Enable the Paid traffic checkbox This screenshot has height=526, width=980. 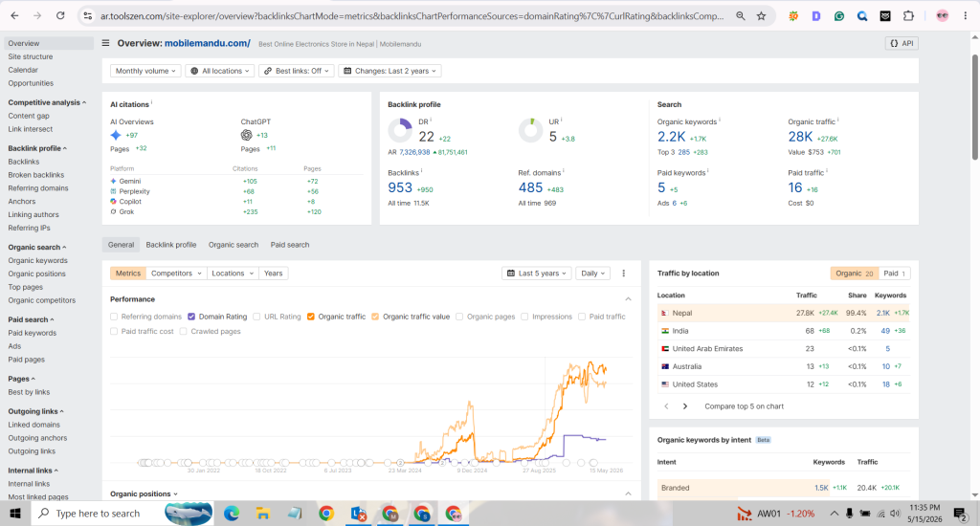[x=582, y=317]
